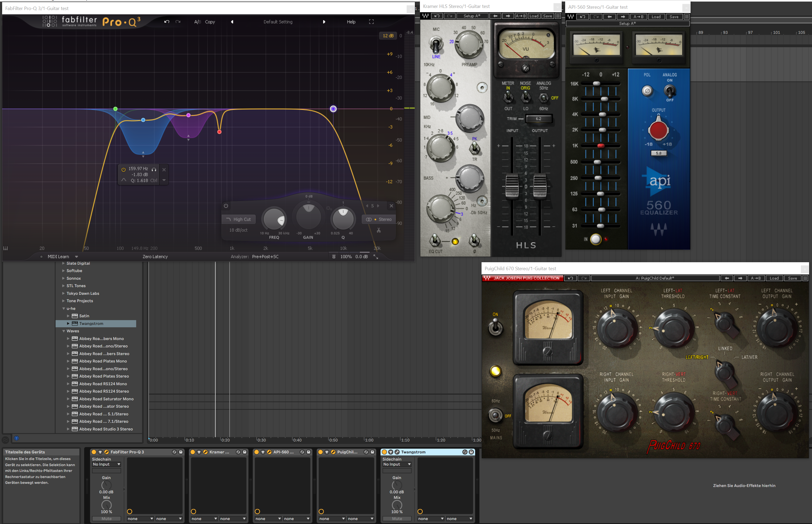Screen dimensions: 812x524
Task: Click Save in the PuigChild toolbar
Action: click(792, 278)
